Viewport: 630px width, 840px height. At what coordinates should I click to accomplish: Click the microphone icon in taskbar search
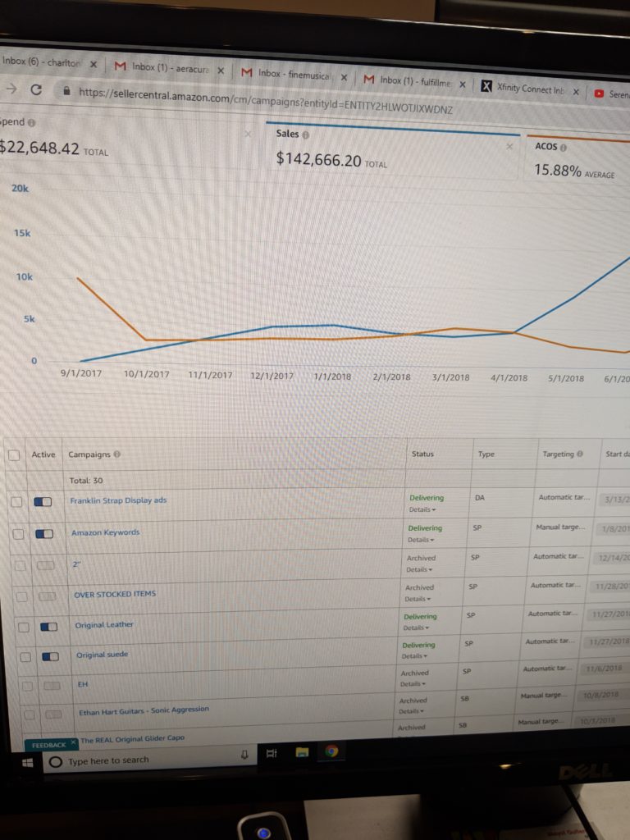coord(244,755)
